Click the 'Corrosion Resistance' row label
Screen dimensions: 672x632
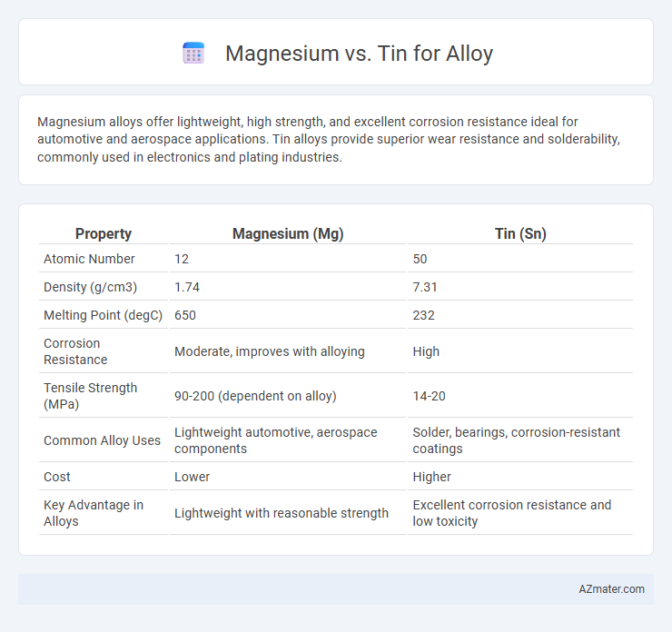coord(75,351)
